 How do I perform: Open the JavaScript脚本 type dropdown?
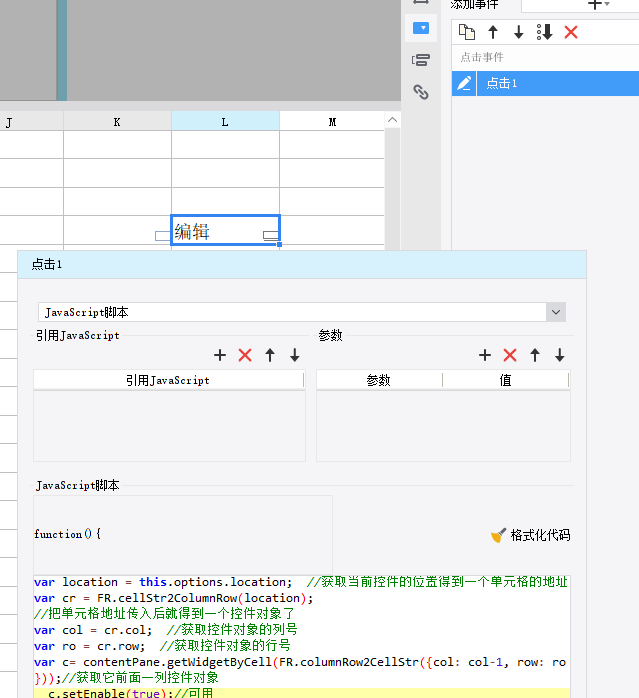pos(556,312)
